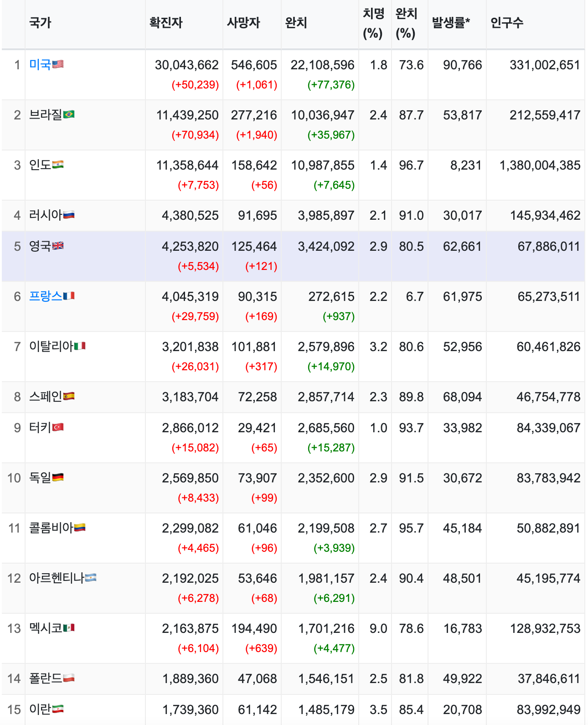Viewport: 588px width, 725px height.
Task: Select the 이탈리아 country name
Action: (51, 346)
